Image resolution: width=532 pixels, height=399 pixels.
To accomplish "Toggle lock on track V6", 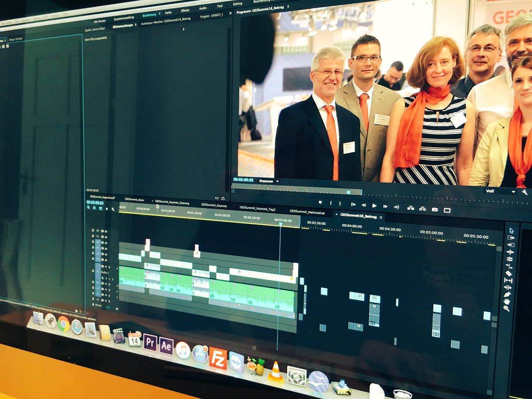I will [93, 230].
